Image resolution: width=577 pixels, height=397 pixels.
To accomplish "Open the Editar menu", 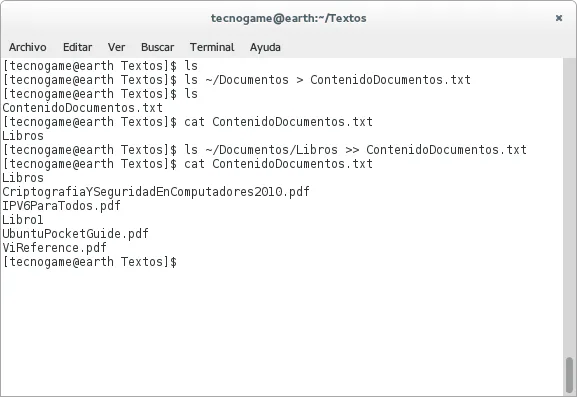I will [x=77, y=47].
